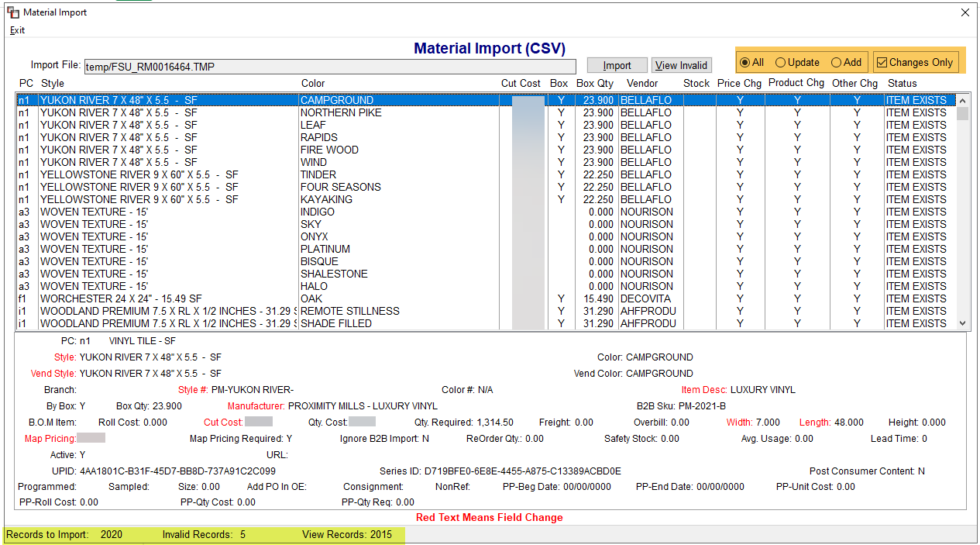Select the All radio button

click(x=751, y=62)
